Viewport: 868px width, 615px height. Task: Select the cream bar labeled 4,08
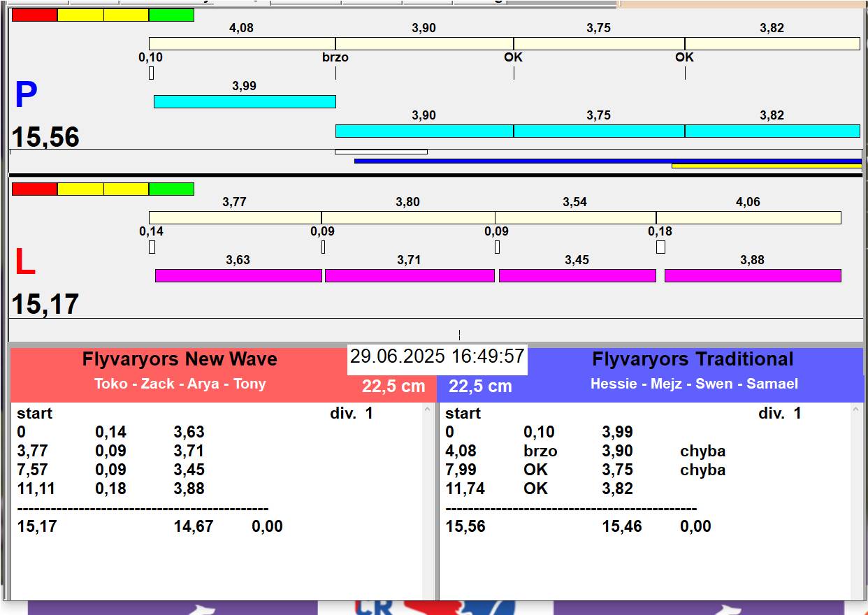[x=242, y=43]
